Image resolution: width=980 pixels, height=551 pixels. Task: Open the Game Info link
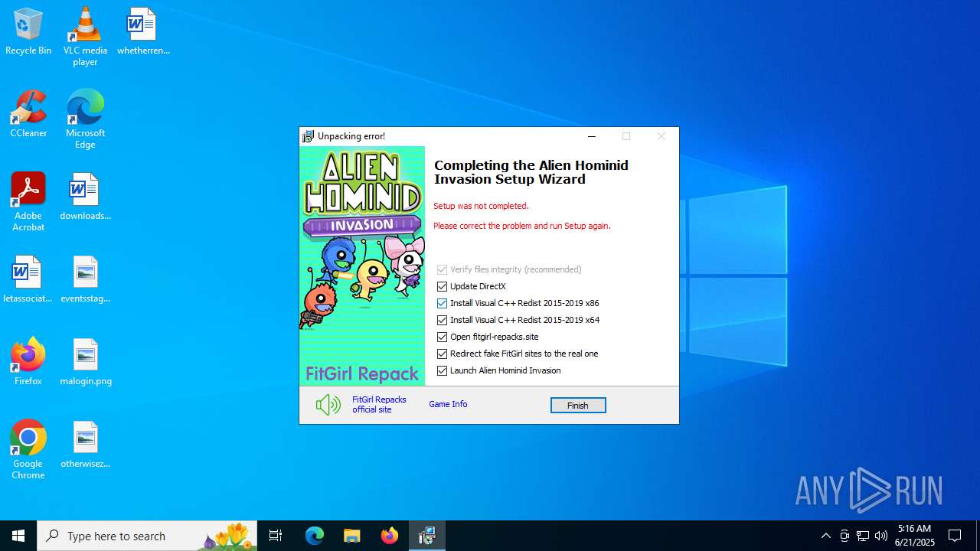(448, 404)
